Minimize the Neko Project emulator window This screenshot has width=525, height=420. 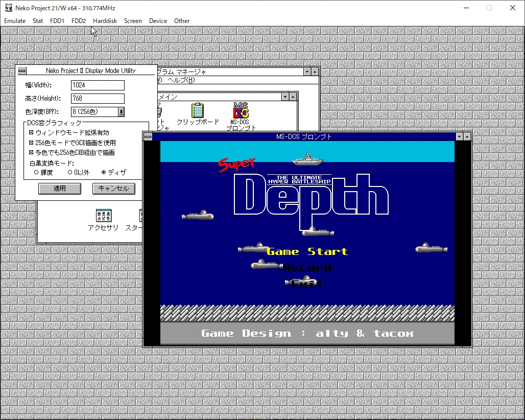click(x=466, y=8)
